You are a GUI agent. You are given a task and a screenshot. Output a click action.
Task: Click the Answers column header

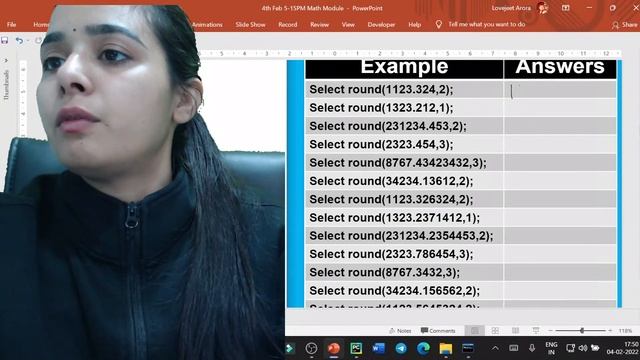tap(560, 68)
